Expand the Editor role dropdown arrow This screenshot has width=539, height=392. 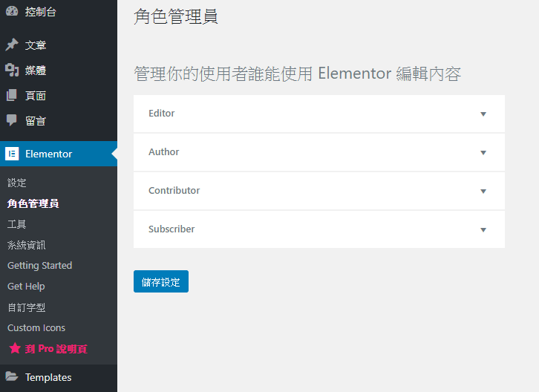pyautogui.click(x=483, y=114)
